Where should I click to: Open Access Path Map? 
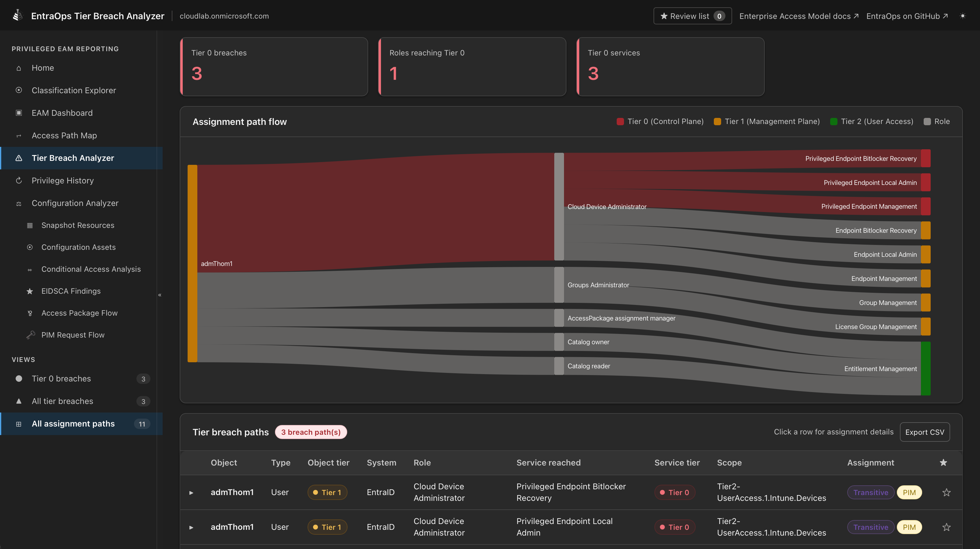(x=81, y=136)
